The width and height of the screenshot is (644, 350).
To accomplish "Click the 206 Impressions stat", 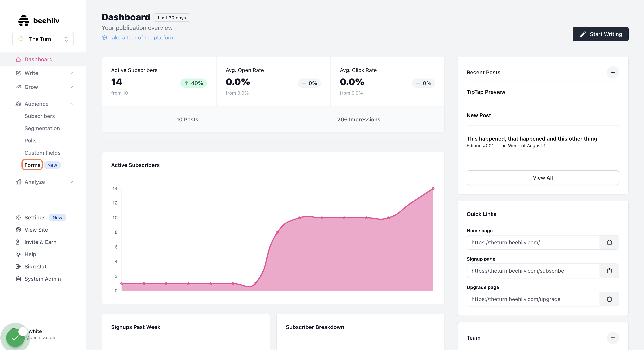I will [358, 120].
